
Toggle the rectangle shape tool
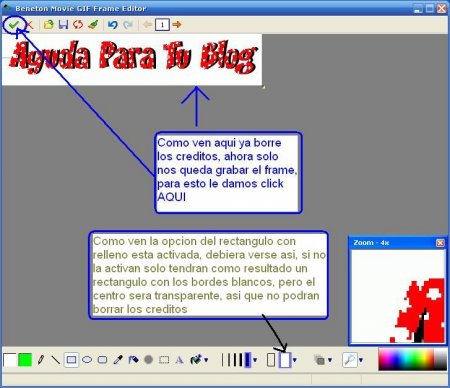coord(71,360)
